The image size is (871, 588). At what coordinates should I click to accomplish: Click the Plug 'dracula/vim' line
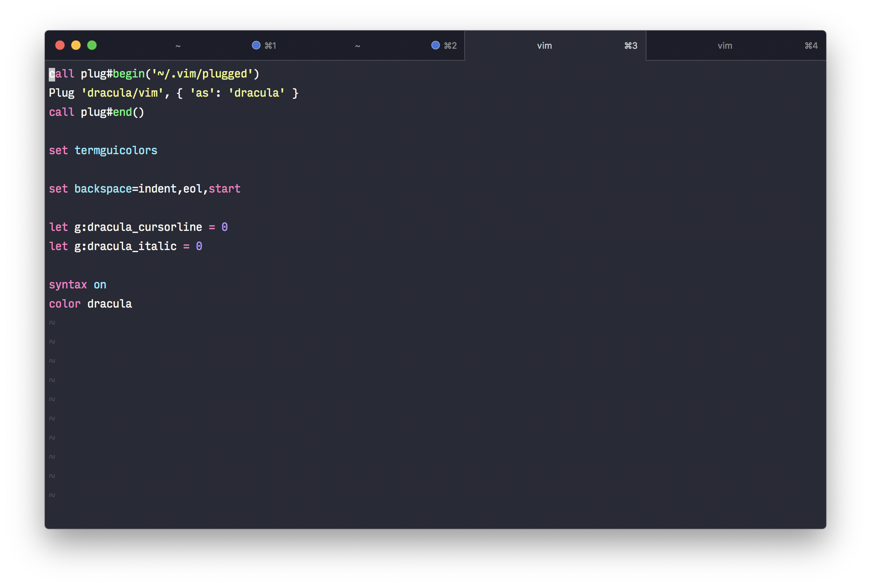tap(173, 93)
